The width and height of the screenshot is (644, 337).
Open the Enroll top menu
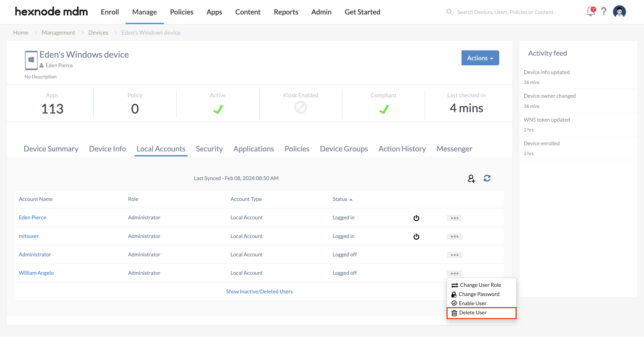(x=110, y=12)
